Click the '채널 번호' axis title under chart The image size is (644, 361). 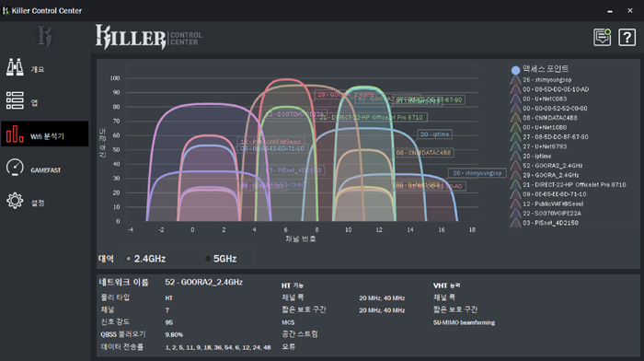pos(301,239)
